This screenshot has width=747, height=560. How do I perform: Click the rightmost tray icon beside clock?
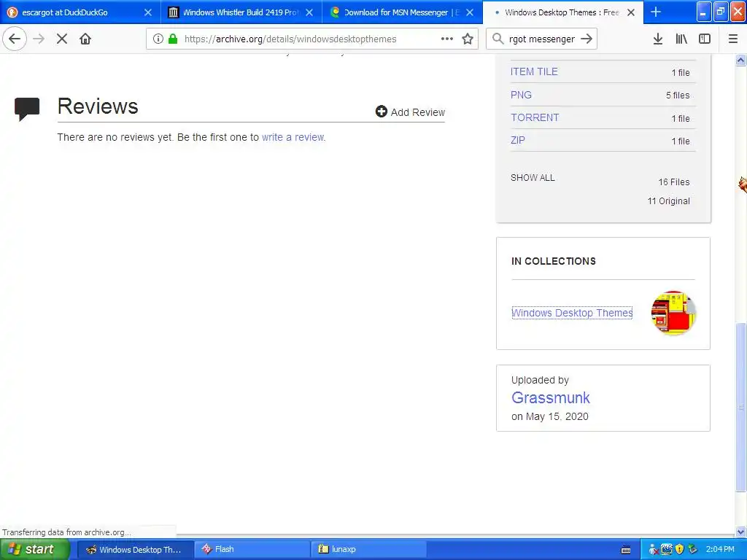[x=693, y=550]
